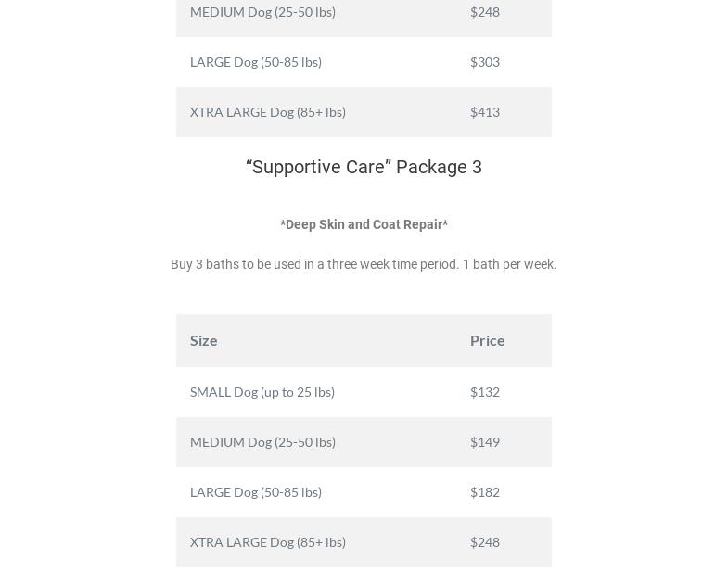Image resolution: width=728 pixels, height=571 pixels.
Task: Select the SMALL Dog (up to 25 lbs) label
Action: click(x=262, y=392)
